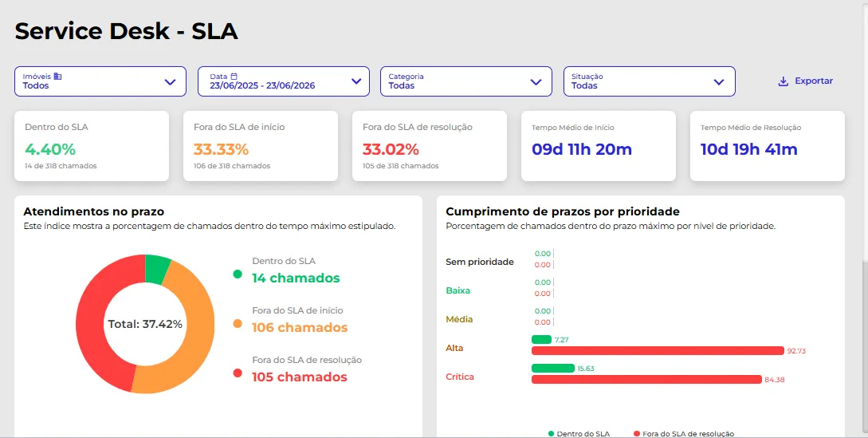Click the Exportar download icon
The width and height of the screenshot is (868, 438).
783,81
